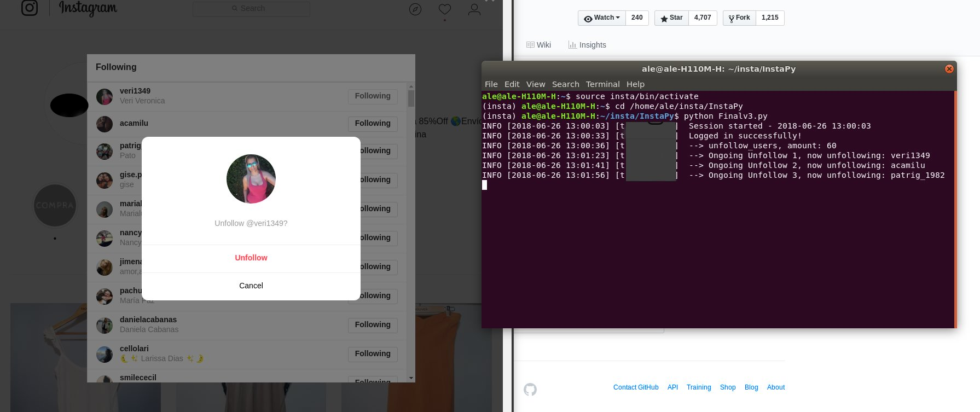
Task: Click username danielacabanas in the list
Action: [148, 320]
